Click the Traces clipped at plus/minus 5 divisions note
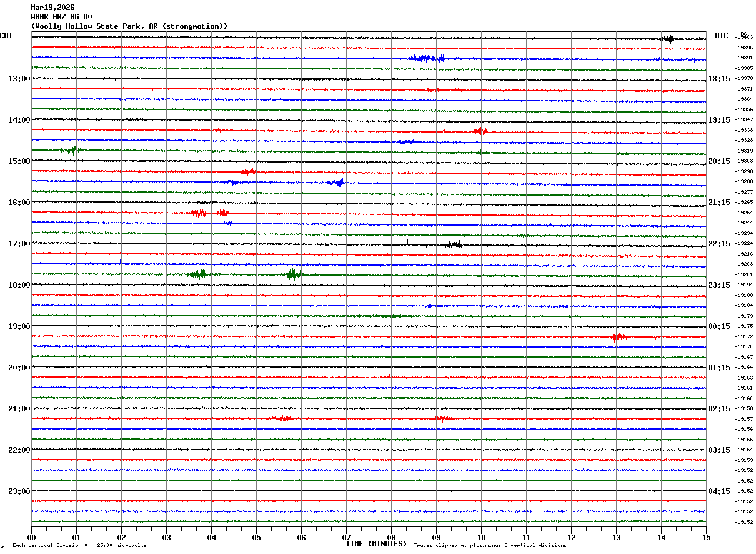Image resolution: width=756 pixels, height=554 pixels. click(490, 546)
